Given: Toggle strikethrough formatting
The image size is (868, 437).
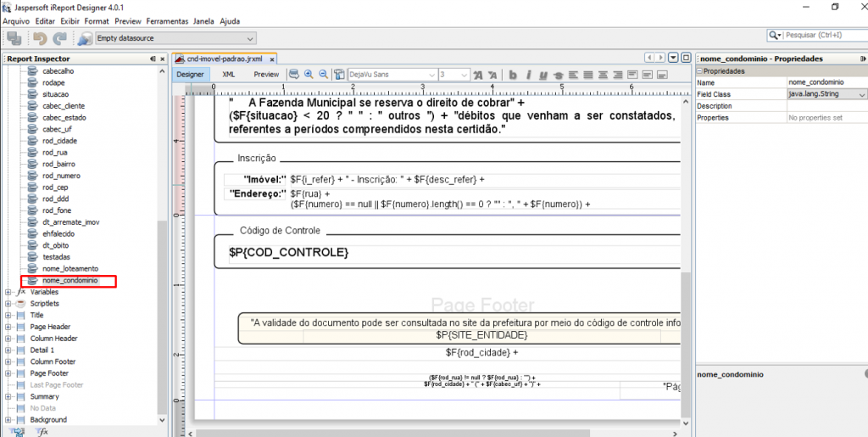Looking at the screenshot, I should click(x=559, y=75).
